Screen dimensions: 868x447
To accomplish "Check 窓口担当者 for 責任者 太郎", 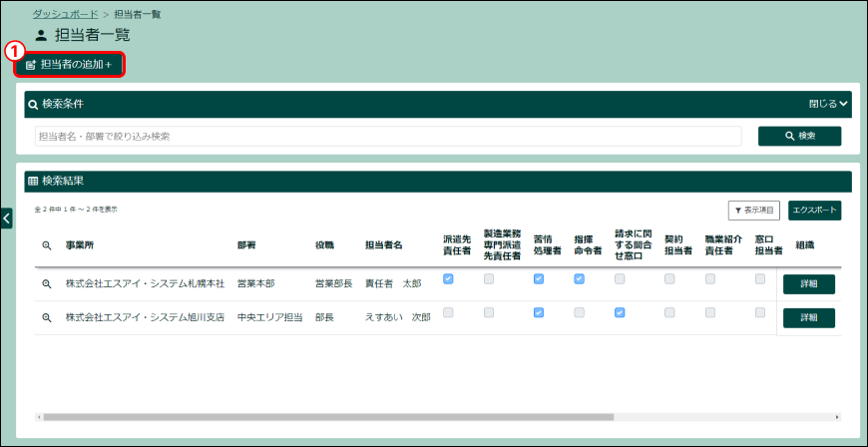I will tap(760, 279).
